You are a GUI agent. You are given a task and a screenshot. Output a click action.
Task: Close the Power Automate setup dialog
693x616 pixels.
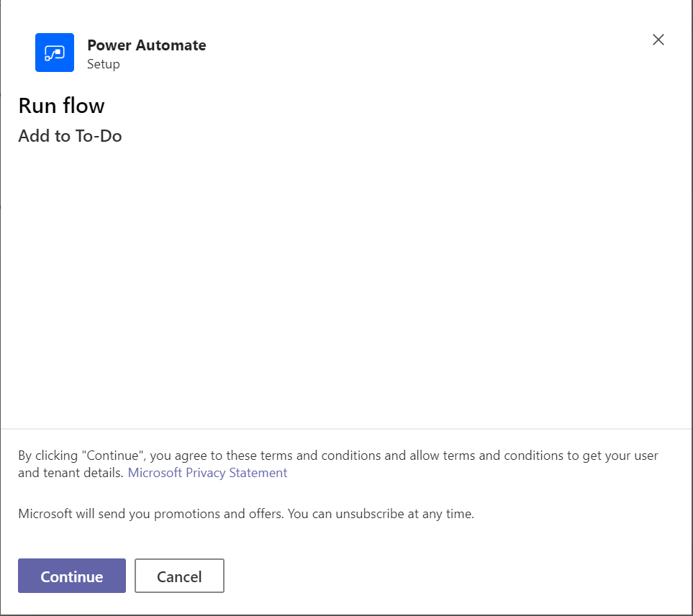658,40
